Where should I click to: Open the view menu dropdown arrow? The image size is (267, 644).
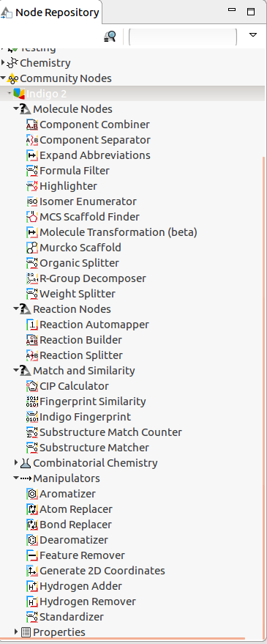(x=253, y=35)
